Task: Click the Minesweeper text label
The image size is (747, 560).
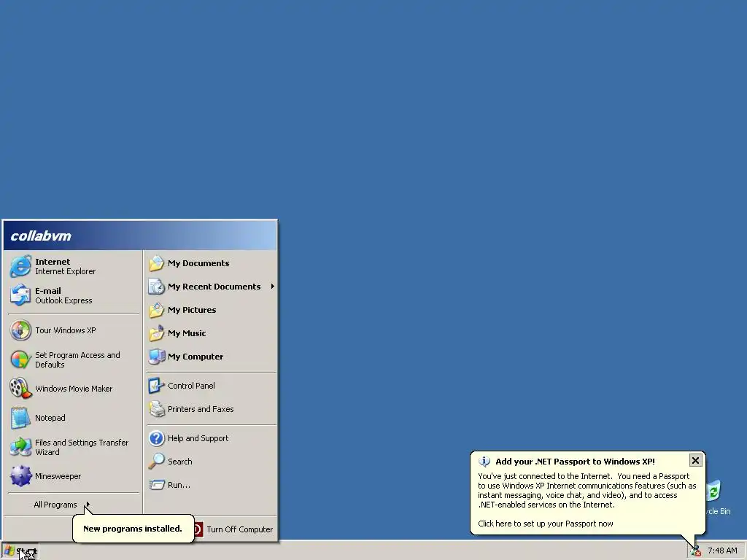Action: 58,476
